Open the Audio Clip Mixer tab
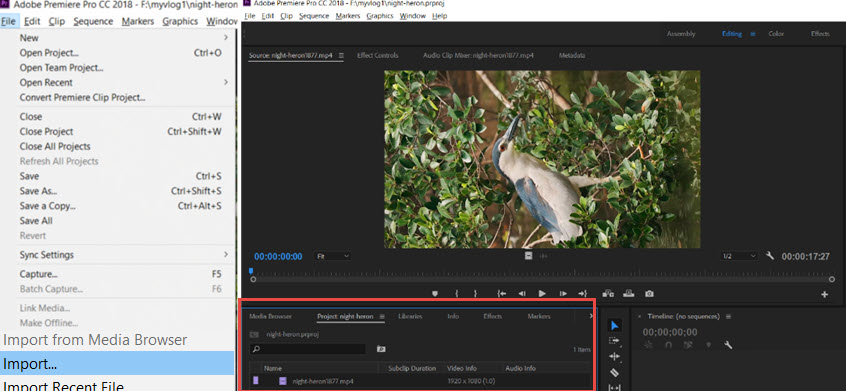846x391 pixels. tap(479, 56)
